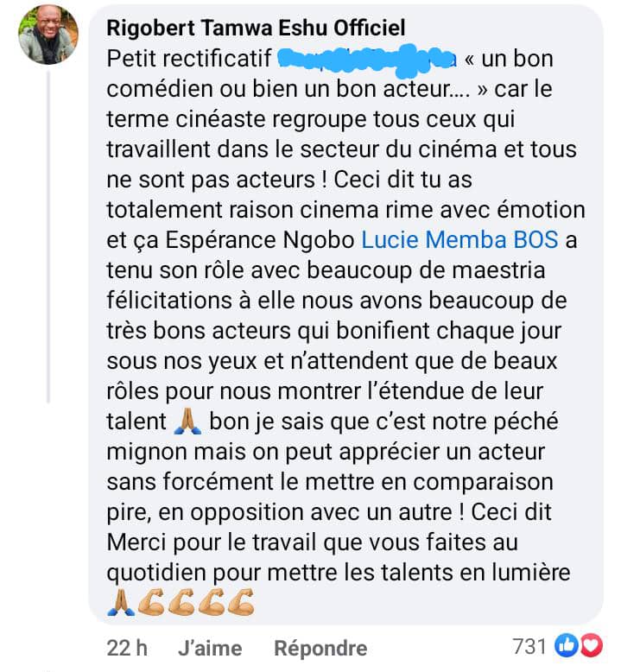Image resolution: width=621 pixels, height=672 pixels.
Task: Click the third flexed biceps emoji
Action: point(210,601)
